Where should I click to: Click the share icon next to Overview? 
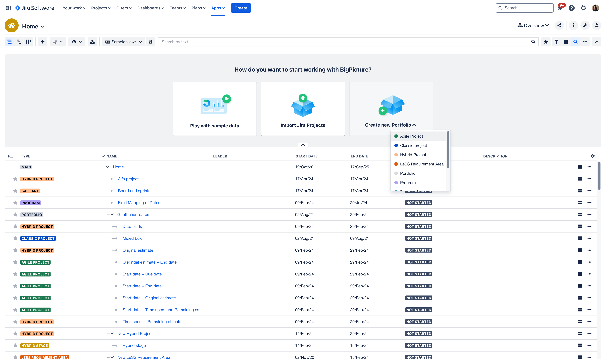(559, 25)
